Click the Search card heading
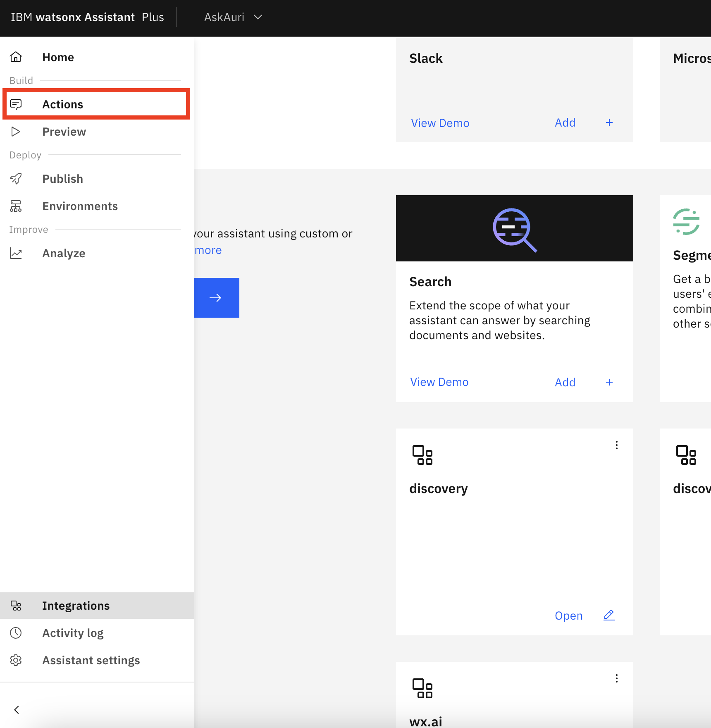This screenshot has height=728, width=711. (x=430, y=282)
